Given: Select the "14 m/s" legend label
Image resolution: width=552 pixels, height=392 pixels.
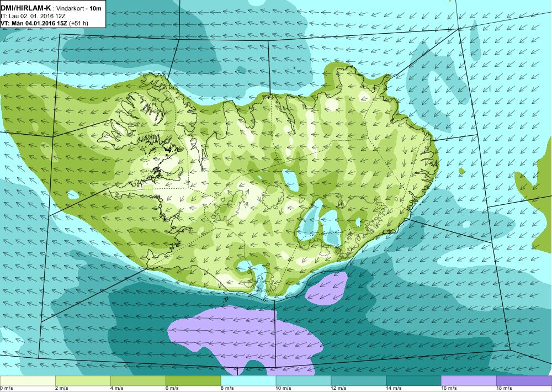Looking at the screenshot, I should coord(394,389).
